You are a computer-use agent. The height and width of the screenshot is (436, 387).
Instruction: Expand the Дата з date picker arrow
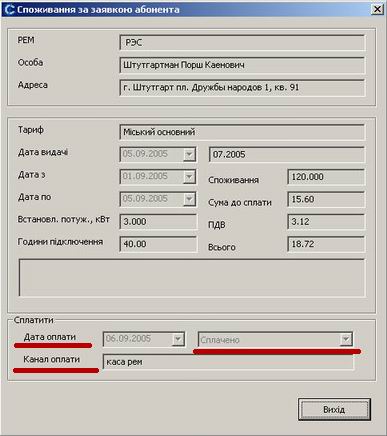click(x=189, y=177)
